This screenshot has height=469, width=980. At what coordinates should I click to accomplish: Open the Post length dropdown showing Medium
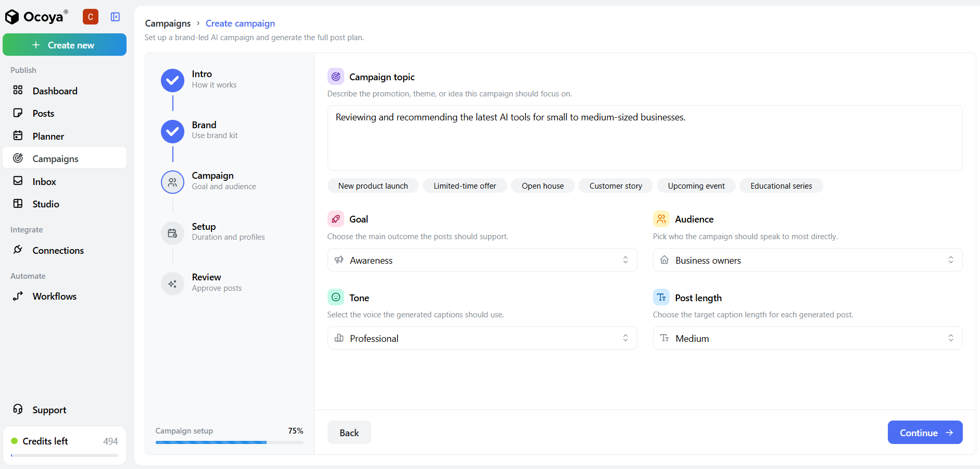[x=808, y=338]
